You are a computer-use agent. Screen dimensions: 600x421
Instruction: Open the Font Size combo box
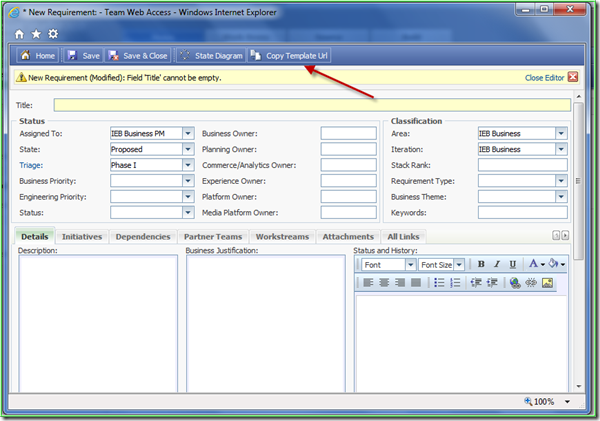pyautogui.click(x=441, y=265)
